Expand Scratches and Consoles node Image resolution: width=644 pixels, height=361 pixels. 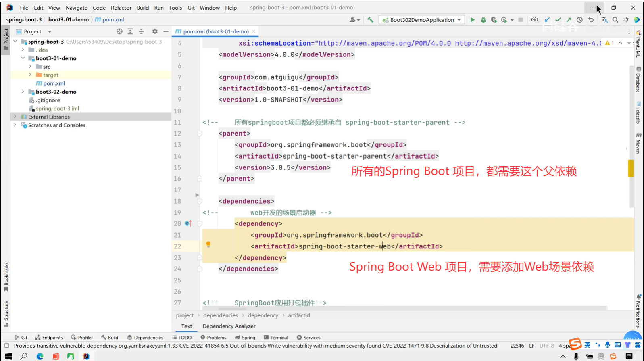pyautogui.click(x=15, y=125)
